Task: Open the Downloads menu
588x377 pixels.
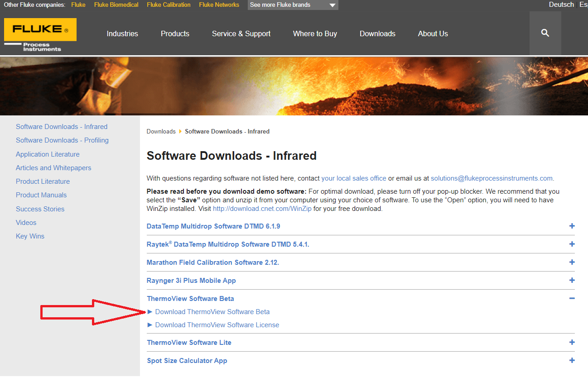Action: coord(377,33)
